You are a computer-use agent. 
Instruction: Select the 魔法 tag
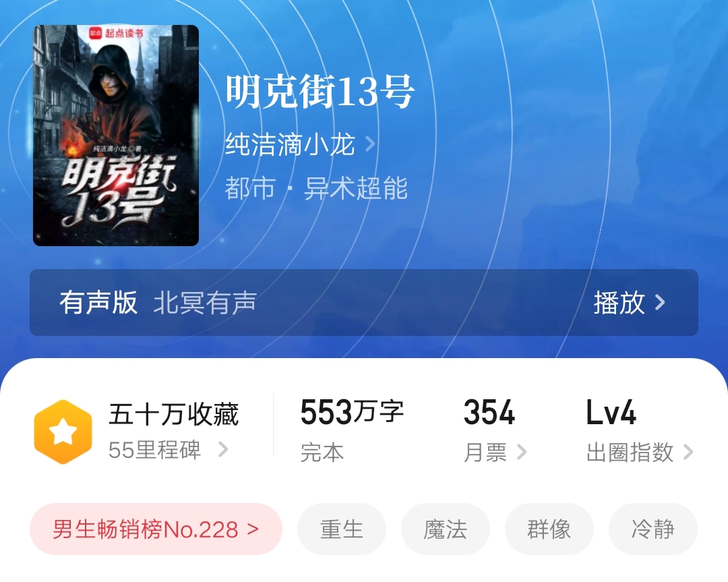[446, 529]
